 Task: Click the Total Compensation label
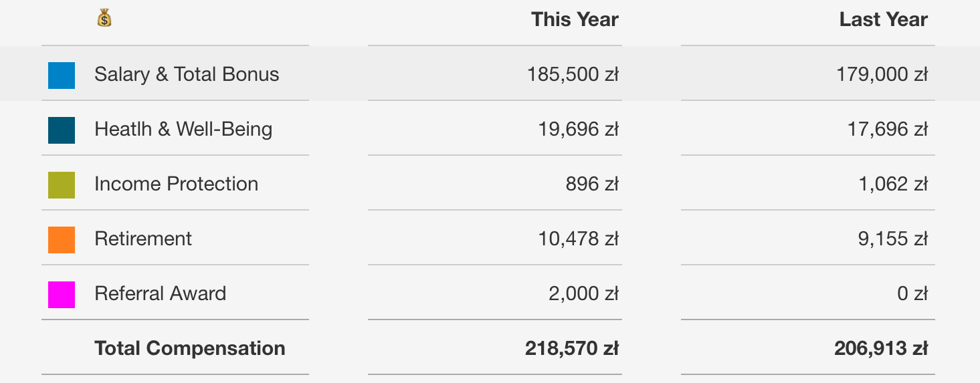coord(190,348)
